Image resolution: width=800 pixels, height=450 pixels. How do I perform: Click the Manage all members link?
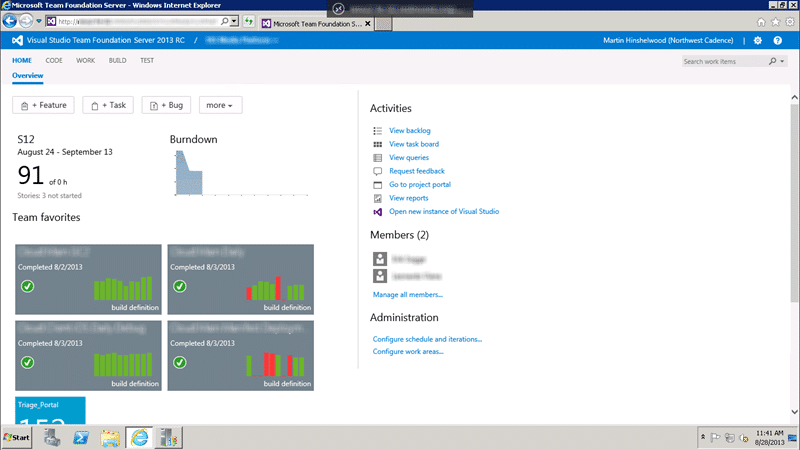(x=408, y=295)
